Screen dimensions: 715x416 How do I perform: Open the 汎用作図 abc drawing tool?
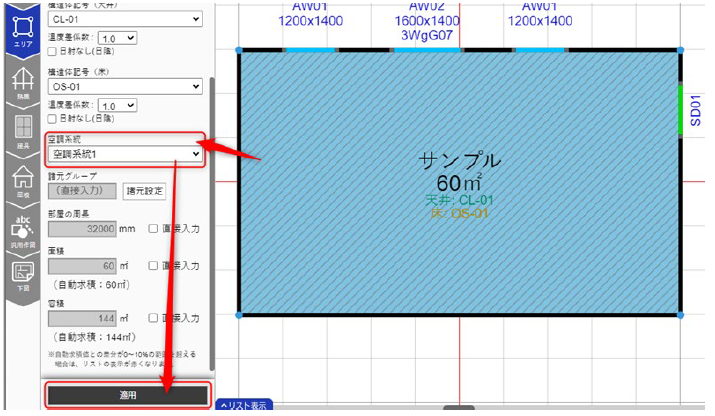click(21, 228)
